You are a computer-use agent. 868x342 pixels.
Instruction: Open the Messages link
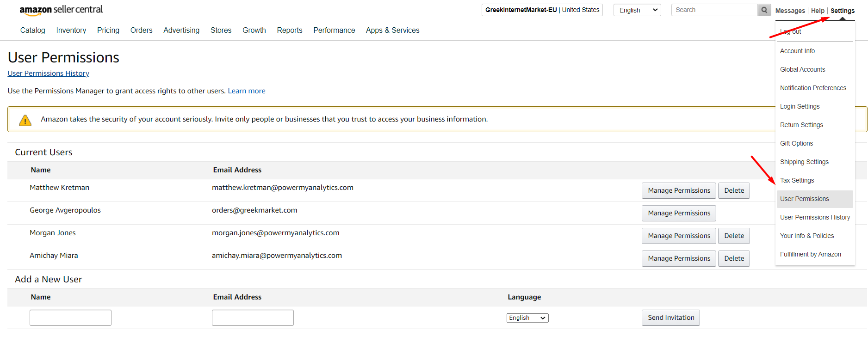click(790, 11)
